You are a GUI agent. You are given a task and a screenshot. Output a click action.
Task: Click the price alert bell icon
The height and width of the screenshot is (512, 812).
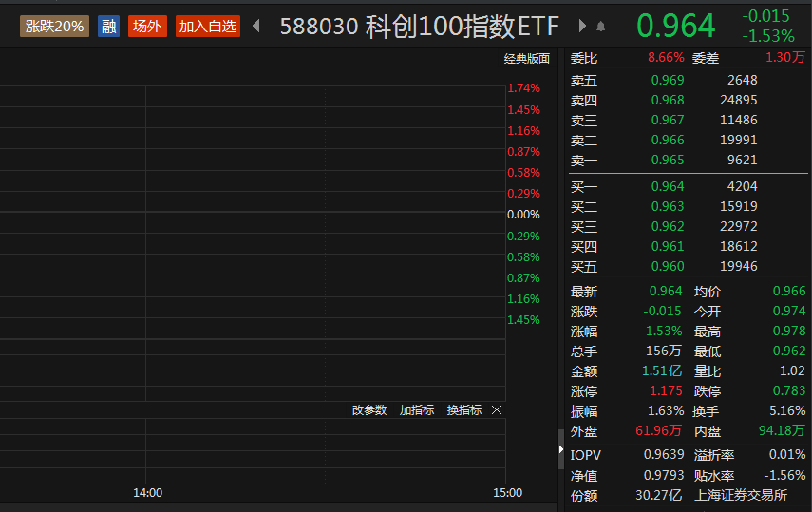pos(600,26)
